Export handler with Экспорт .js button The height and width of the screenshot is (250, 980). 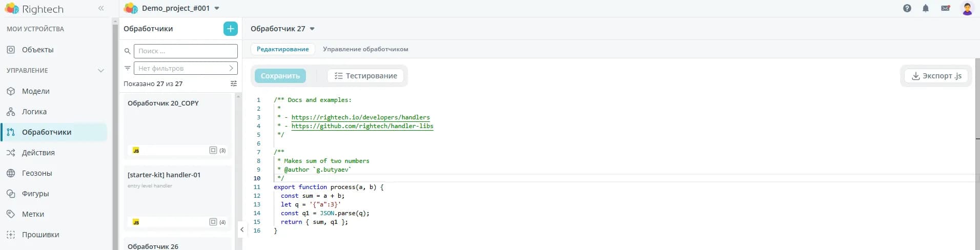coord(936,76)
